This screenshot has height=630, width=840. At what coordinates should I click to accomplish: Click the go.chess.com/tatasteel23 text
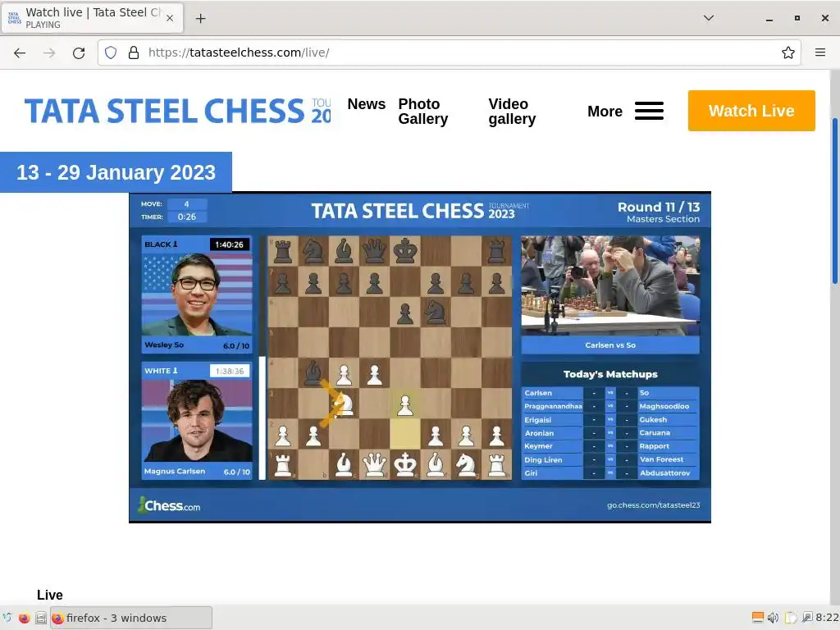(653, 505)
